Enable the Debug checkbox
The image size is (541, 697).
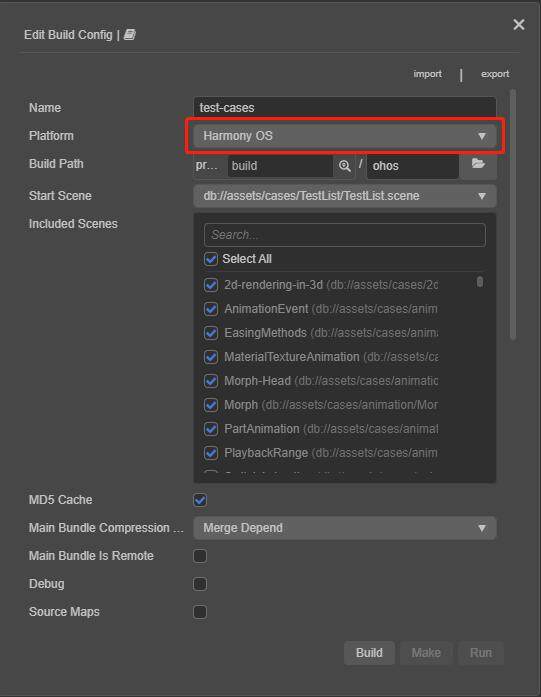point(200,584)
